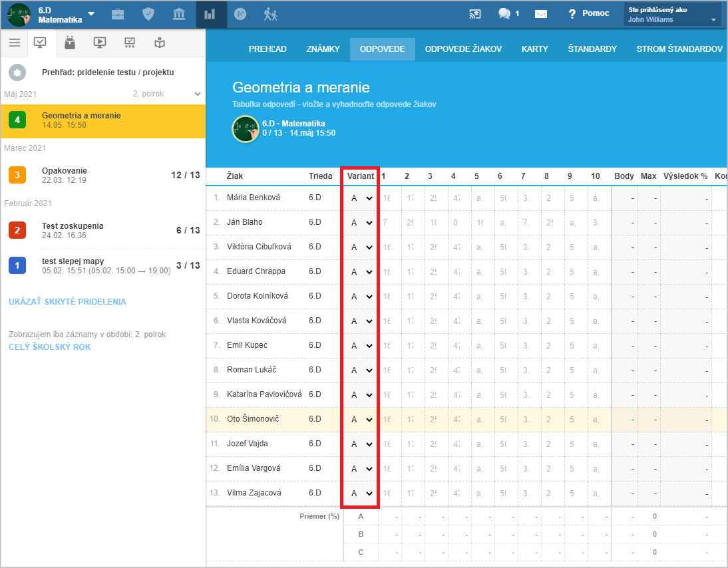The height and width of the screenshot is (568, 728).
Task: Click the screen cast icon
Action: 474,14
